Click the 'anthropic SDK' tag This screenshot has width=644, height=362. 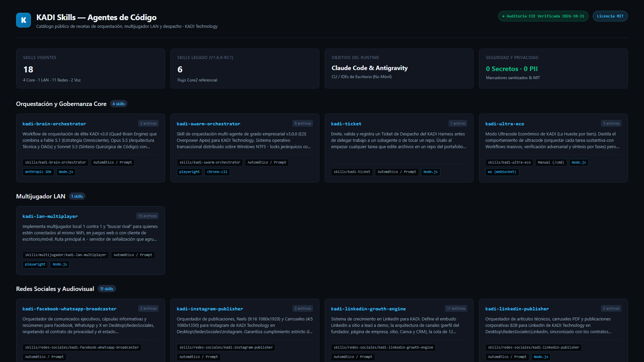click(38, 172)
